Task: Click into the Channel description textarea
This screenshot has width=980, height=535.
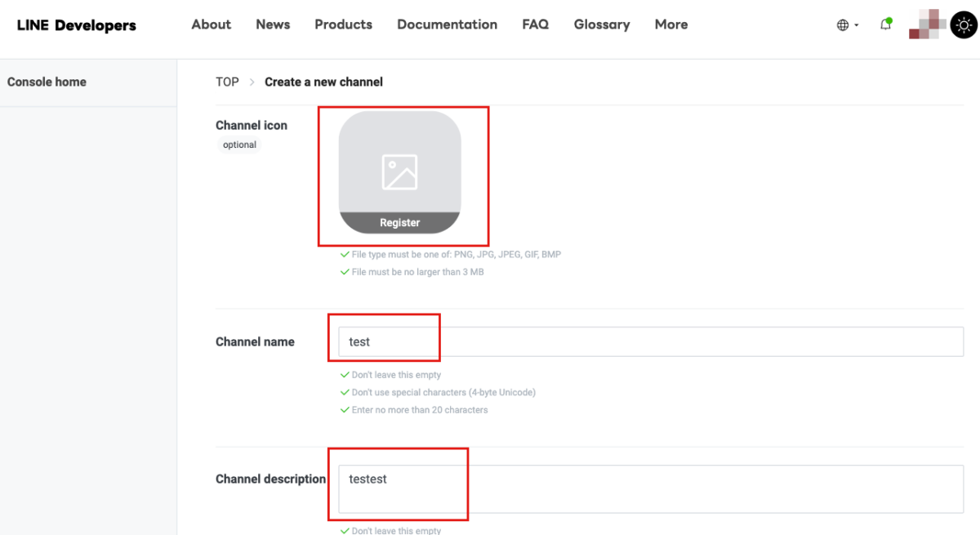Action: click(x=651, y=488)
